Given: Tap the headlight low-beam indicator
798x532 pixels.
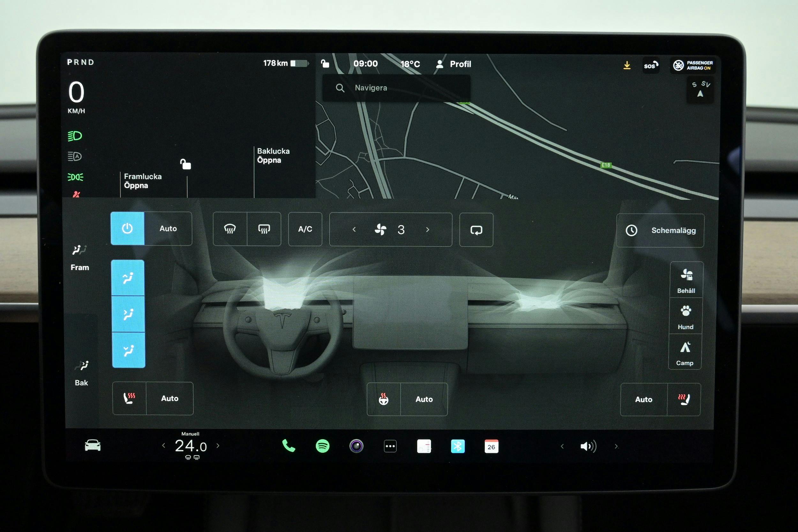Looking at the screenshot, I should coord(75,136).
